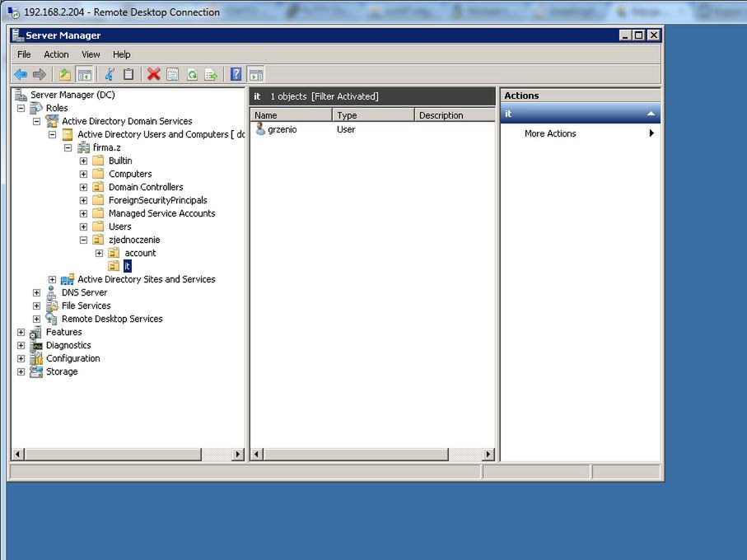747x560 pixels.
Task: Click the Features node icon
Action: click(x=35, y=332)
